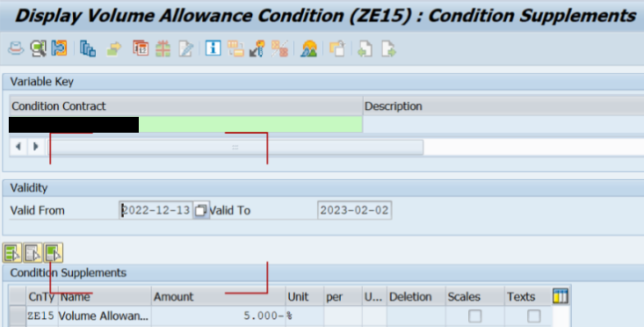Click the Condition Contract column header
The width and height of the screenshot is (644, 327).
tap(186, 106)
